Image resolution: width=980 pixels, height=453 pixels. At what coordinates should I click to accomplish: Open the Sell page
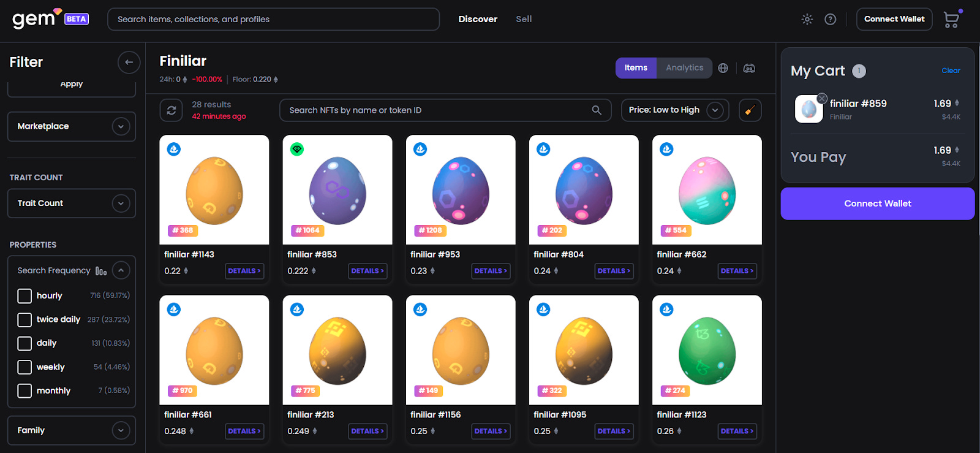point(524,19)
